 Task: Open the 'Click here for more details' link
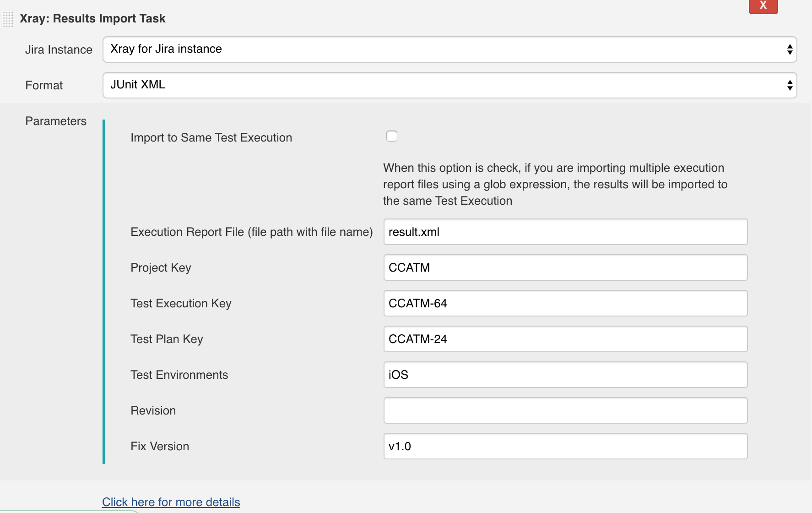171,502
